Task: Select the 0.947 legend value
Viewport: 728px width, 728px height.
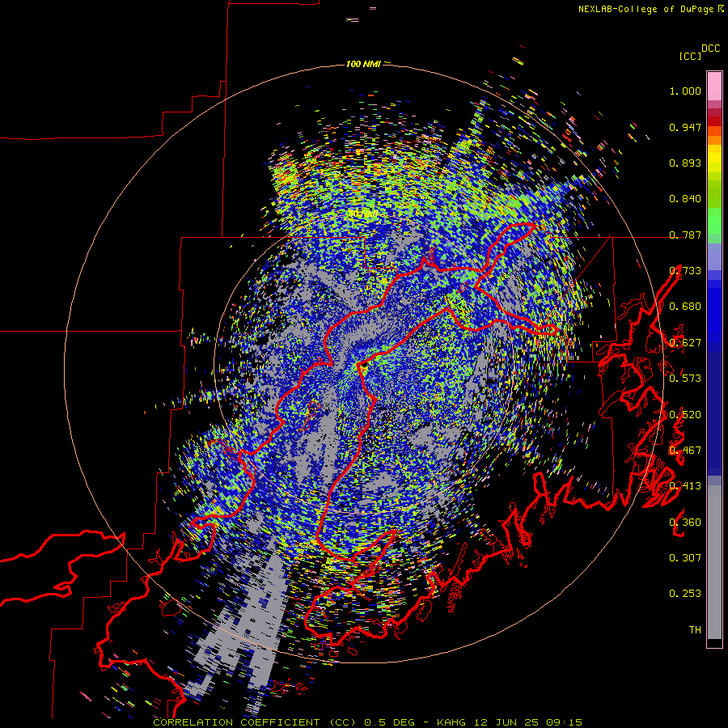Action: (685, 127)
